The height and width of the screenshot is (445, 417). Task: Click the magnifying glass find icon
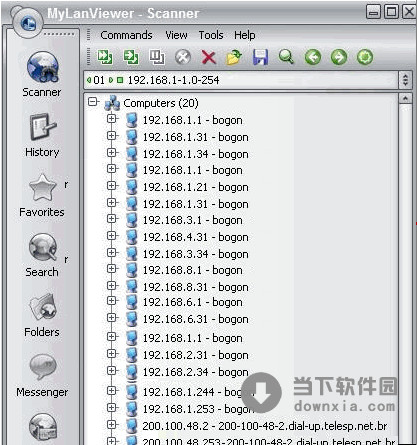[x=286, y=57]
